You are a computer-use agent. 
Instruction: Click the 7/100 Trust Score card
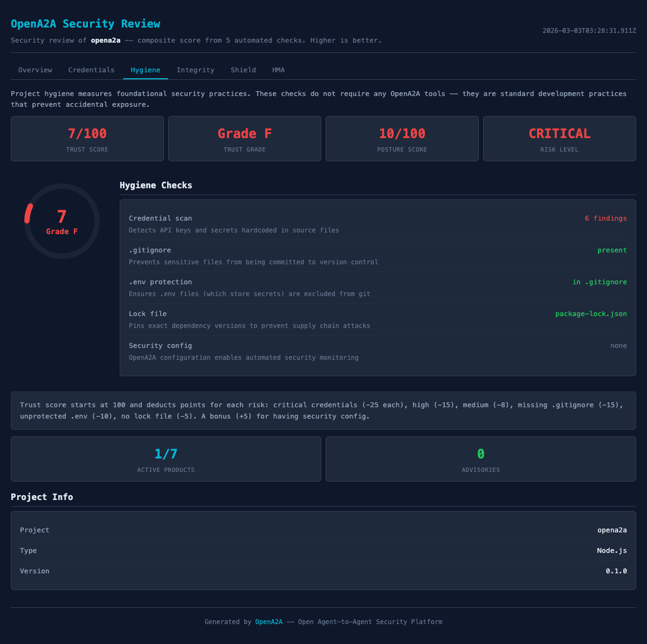tap(87, 139)
